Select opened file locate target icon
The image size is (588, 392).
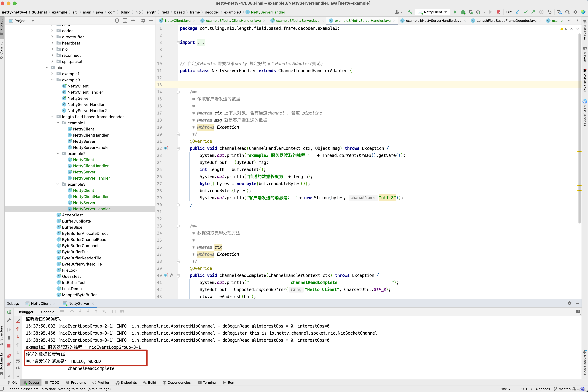pyautogui.click(x=117, y=21)
